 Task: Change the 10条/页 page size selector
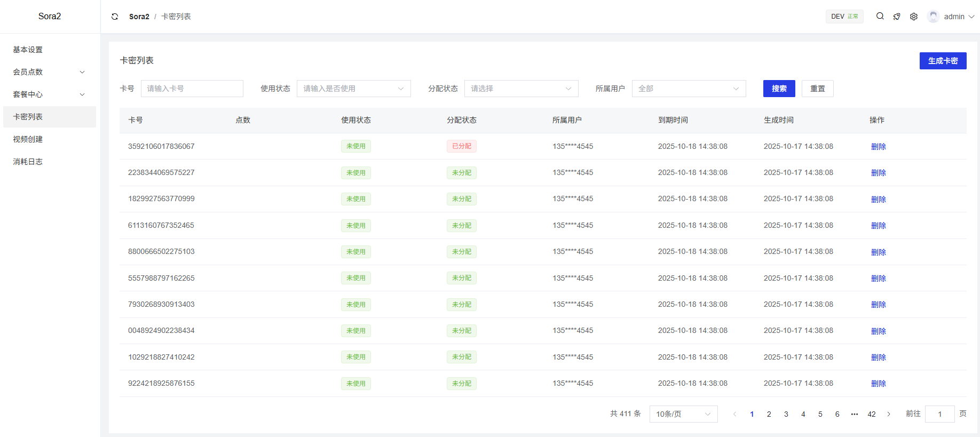click(683, 414)
